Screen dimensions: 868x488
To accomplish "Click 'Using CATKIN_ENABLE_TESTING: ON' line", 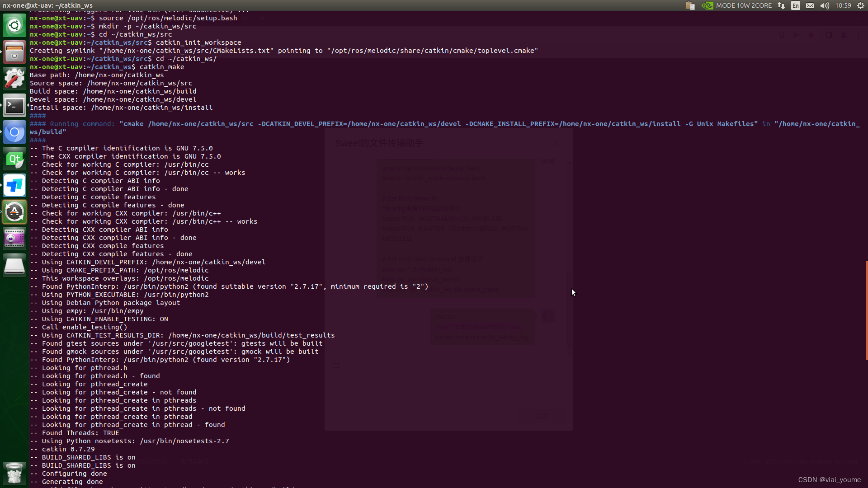I will (99, 319).
